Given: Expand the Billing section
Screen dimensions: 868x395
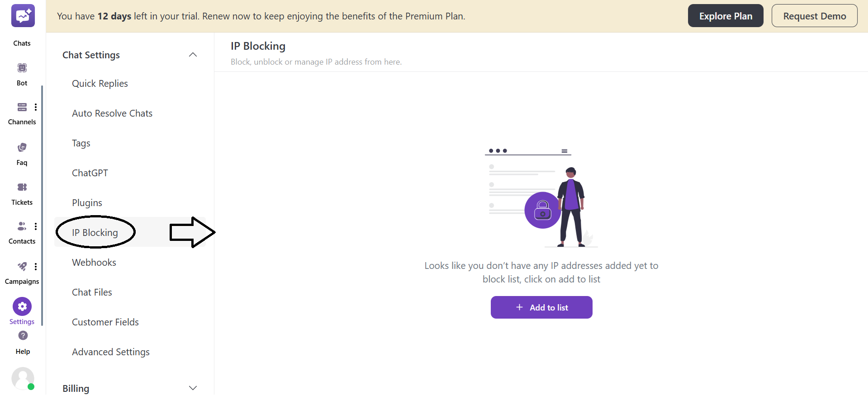Looking at the screenshot, I should (x=193, y=388).
